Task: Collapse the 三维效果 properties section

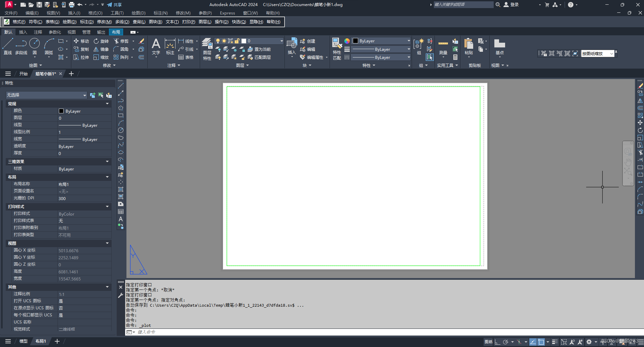Action: 107,161
